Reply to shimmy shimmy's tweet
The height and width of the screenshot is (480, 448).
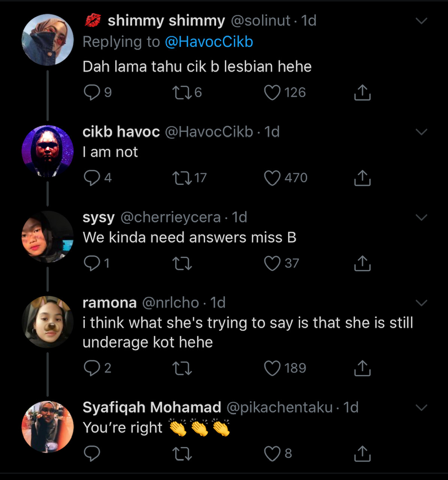tap(92, 92)
